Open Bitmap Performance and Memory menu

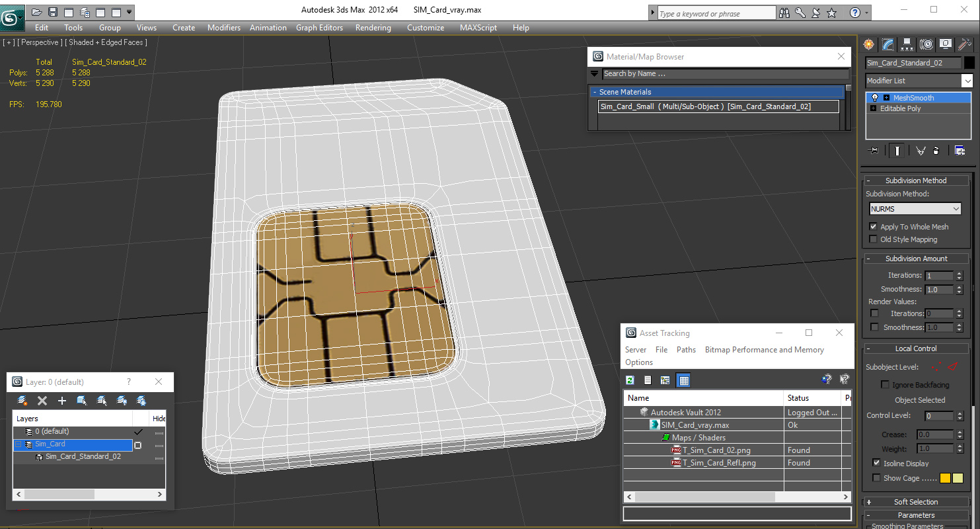pyautogui.click(x=765, y=350)
